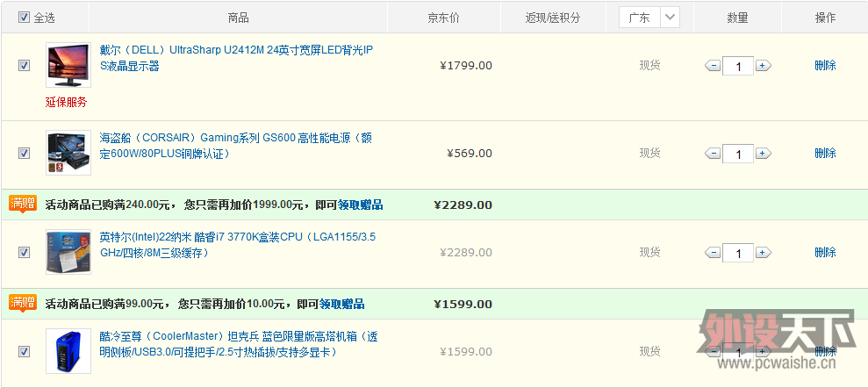Click the 京东价 column header
The image size is (868, 388).
click(443, 18)
